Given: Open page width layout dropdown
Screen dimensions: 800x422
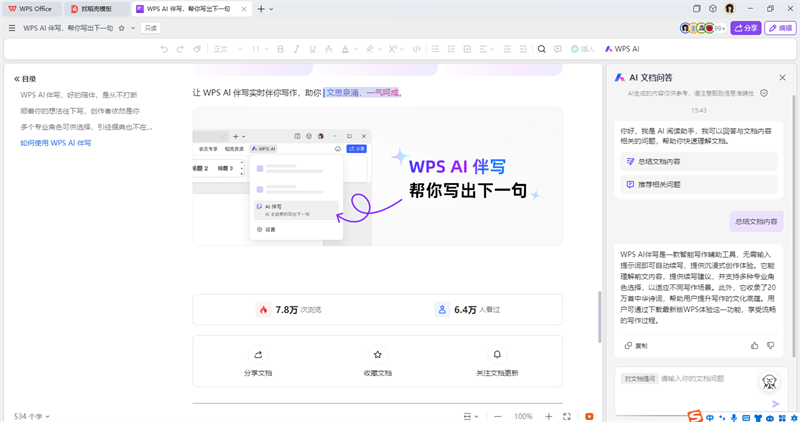Looking at the screenshot, I should (x=470, y=416).
